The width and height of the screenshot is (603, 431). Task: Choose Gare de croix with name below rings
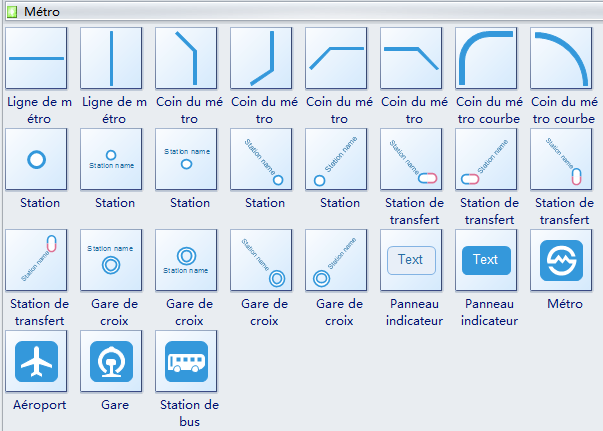pyautogui.click(x=185, y=260)
